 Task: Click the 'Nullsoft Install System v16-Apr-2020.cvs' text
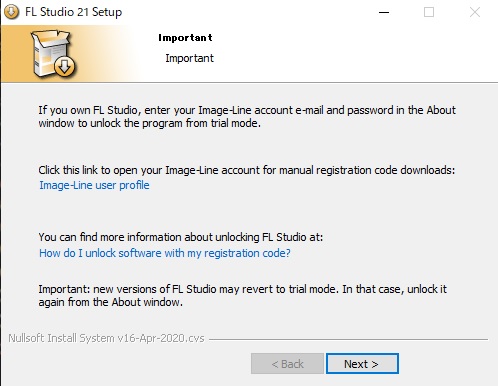[106, 338]
